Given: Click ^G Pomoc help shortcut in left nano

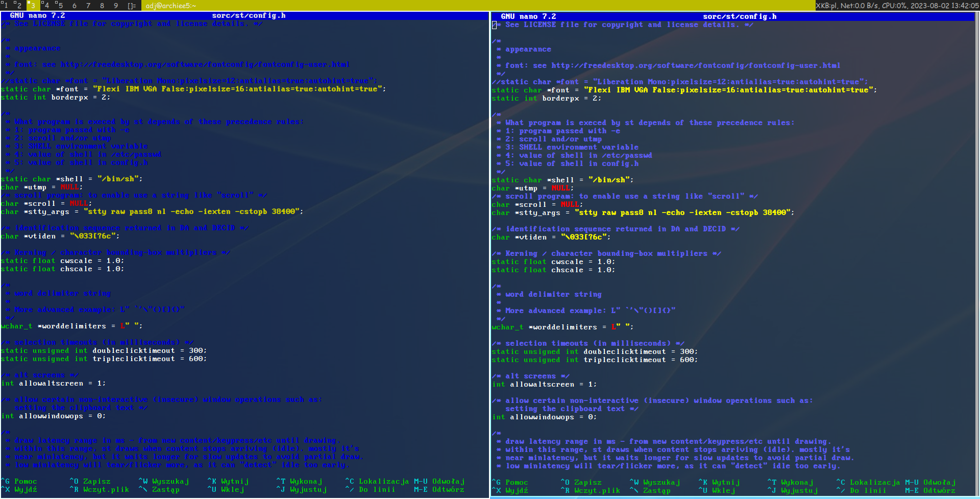Looking at the screenshot, I should [19, 481].
